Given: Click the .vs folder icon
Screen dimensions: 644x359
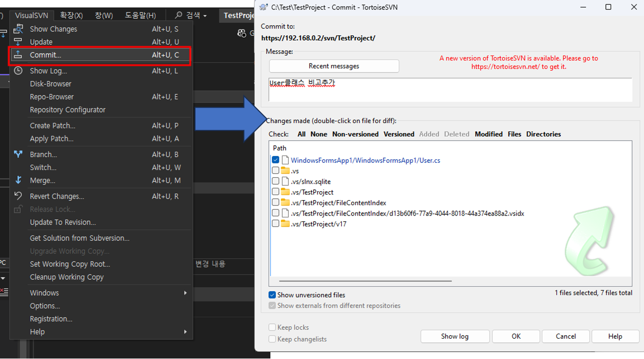Looking at the screenshot, I should coord(285,171).
